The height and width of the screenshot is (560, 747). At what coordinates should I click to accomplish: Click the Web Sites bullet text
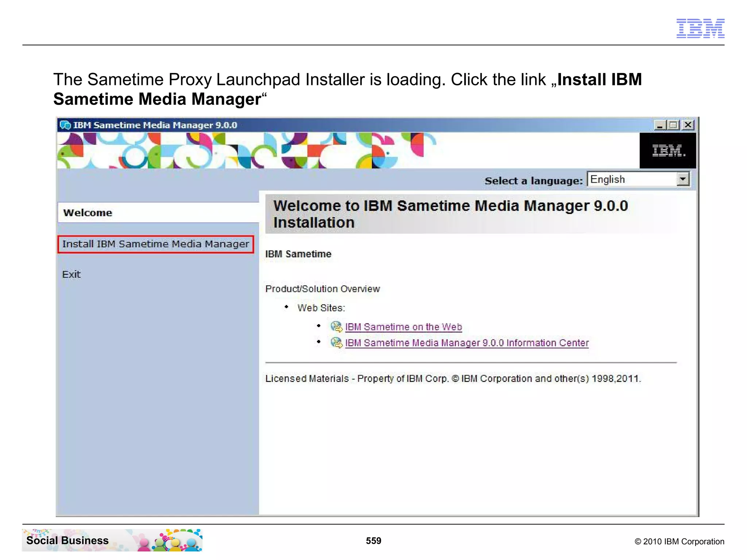pos(321,308)
